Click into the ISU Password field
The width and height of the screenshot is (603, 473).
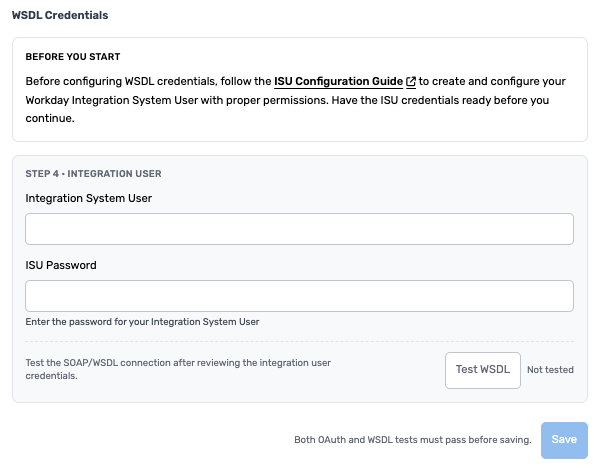(x=299, y=296)
